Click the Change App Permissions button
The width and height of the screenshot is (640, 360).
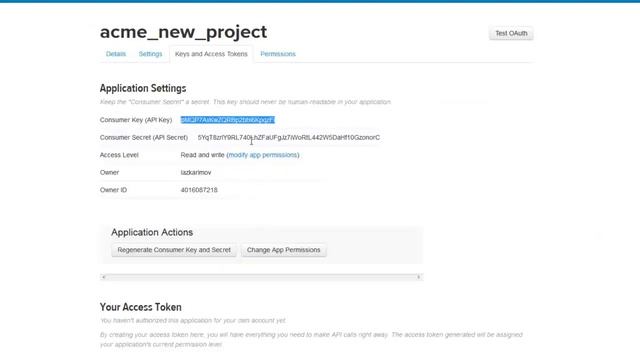click(283, 250)
